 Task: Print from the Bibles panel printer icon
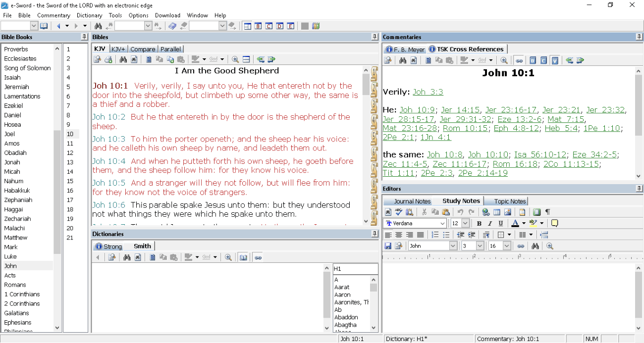click(108, 59)
